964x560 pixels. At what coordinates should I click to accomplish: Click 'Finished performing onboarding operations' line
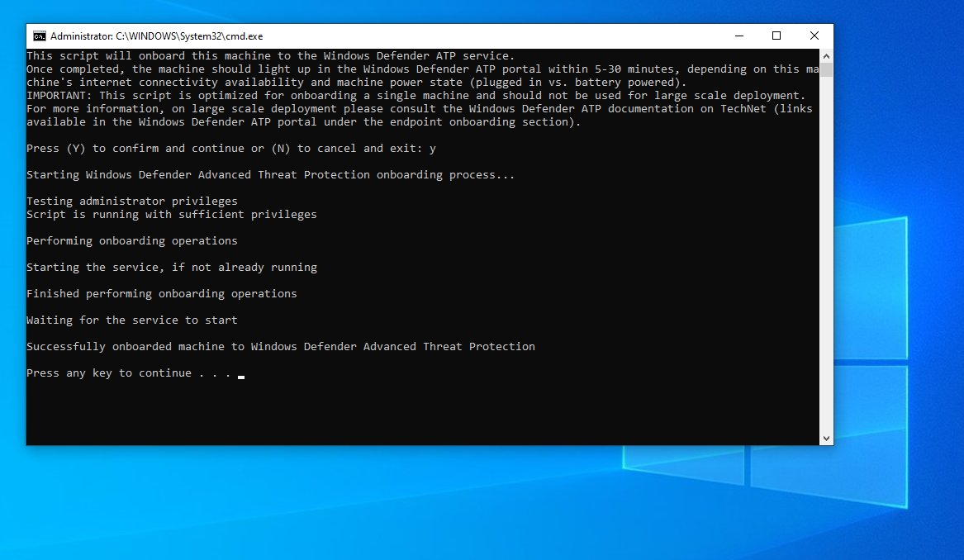click(162, 294)
